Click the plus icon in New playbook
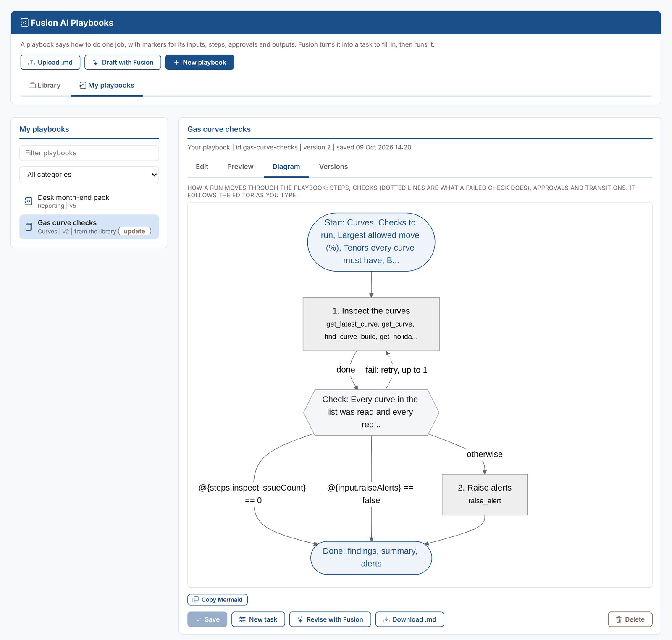Screen dimensions: 672x640 point(176,62)
